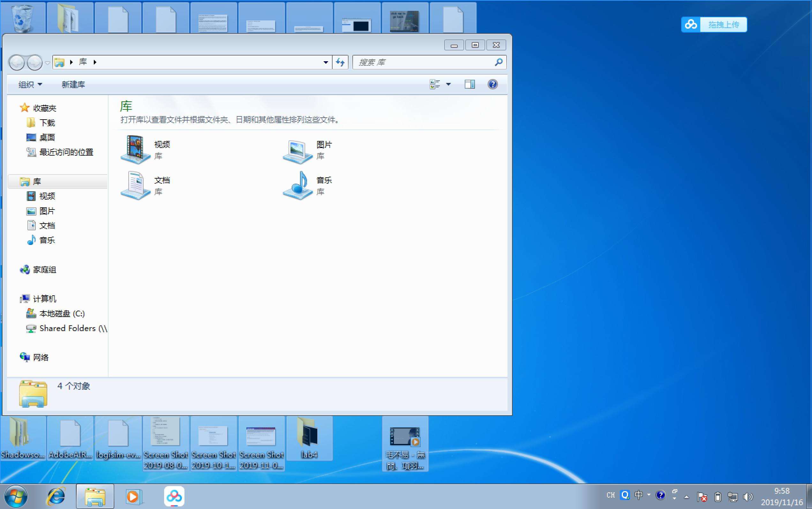Select the lab4 folder on desktop
The image size is (812, 509).
click(x=309, y=438)
